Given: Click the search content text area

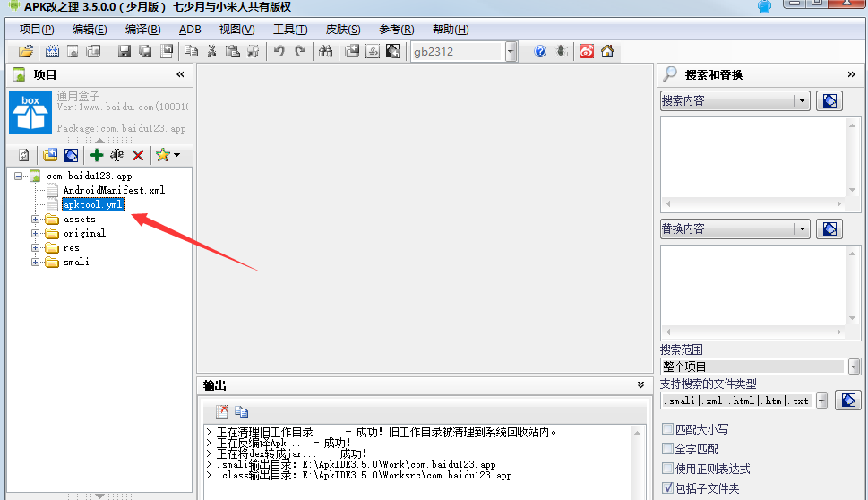Looking at the screenshot, I should pyautogui.click(x=754, y=158).
